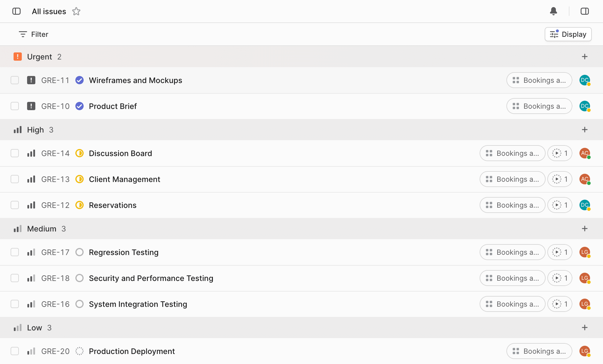
Task: Collapse the Low group header
Action: (301, 327)
